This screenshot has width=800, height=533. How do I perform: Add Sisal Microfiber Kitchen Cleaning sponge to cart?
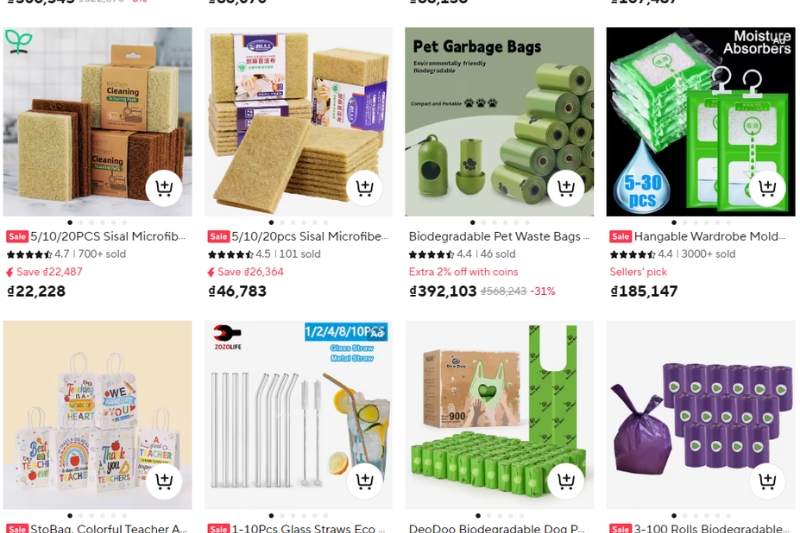tap(164, 188)
